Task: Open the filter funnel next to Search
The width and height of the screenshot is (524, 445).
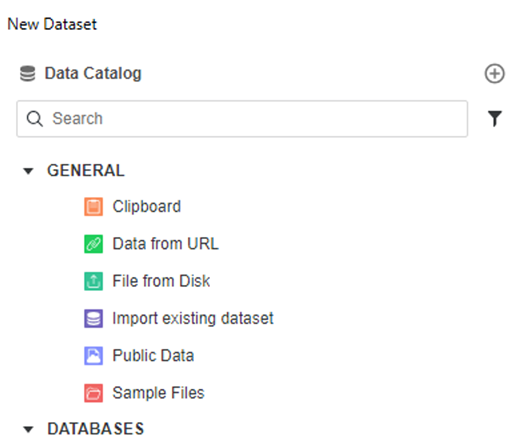Action: (495, 119)
